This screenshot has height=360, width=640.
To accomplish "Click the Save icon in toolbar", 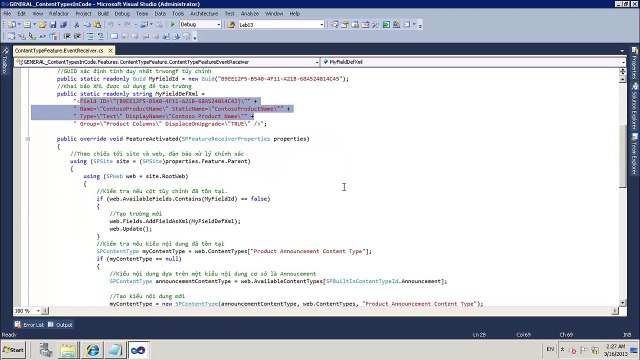I will coord(53,24).
